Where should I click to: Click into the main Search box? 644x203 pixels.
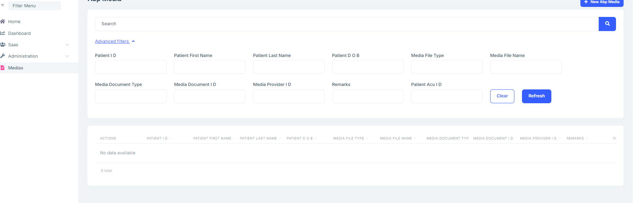(346, 24)
